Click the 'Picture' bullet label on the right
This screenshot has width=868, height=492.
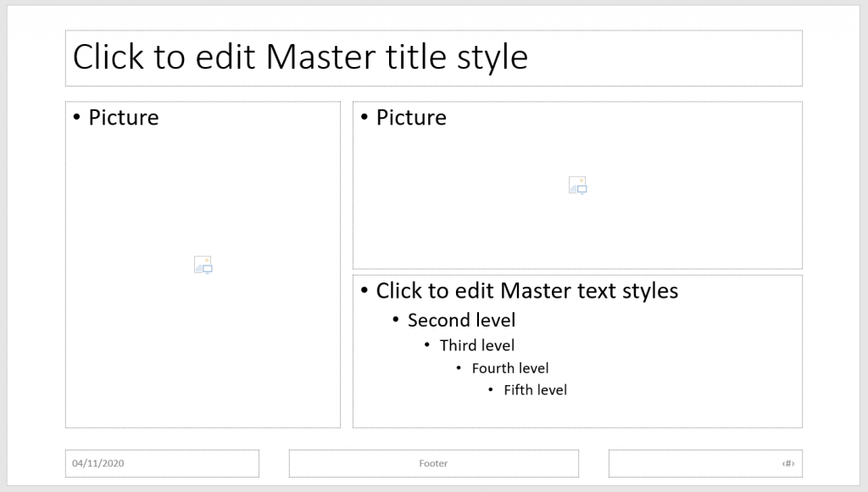tap(411, 118)
